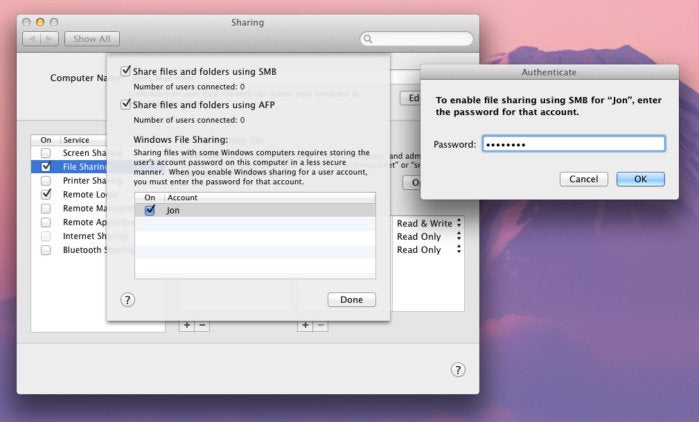
Task: Click the On column header in services list
Action: [45, 140]
